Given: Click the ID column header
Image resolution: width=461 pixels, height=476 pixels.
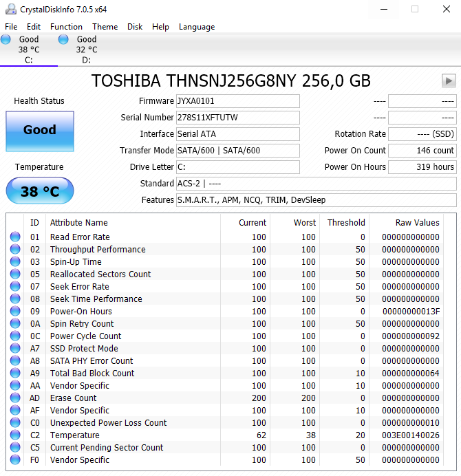Looking at the screenshot, I should (34, 222).
